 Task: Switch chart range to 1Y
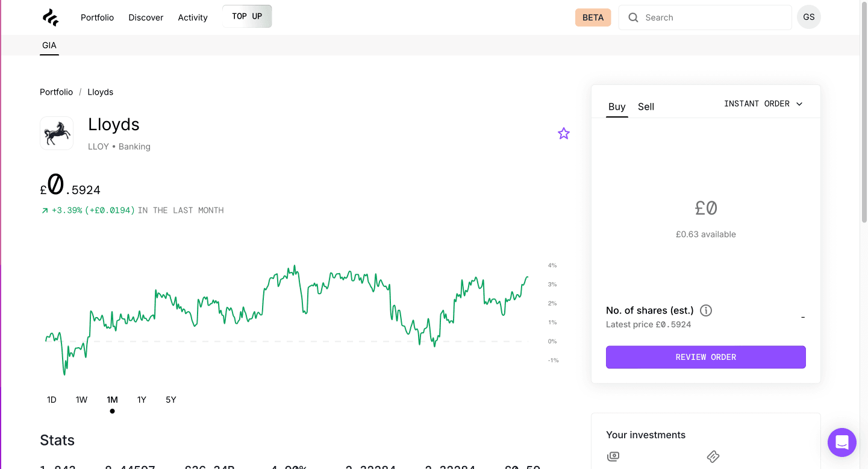(142, 400)
